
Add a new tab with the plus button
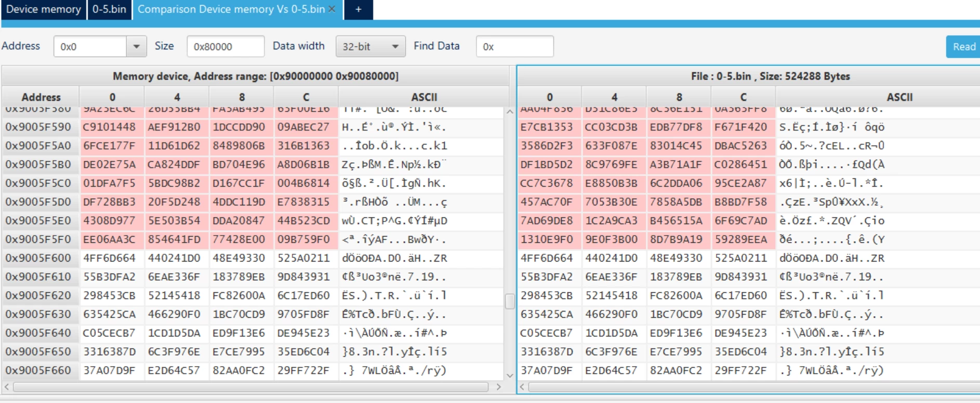tap(359, 9)
